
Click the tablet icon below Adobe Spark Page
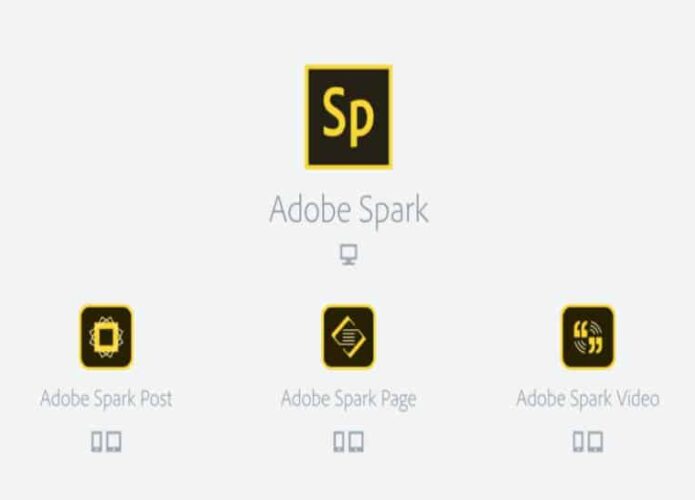[x=356, y=441]
